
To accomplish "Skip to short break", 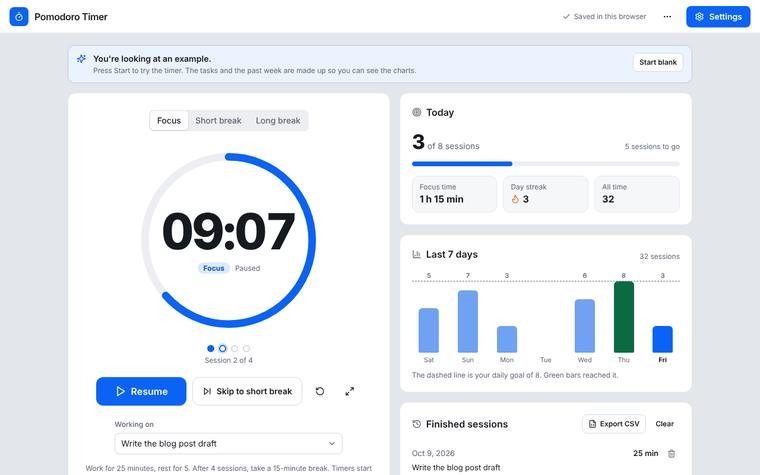I will (x=247, y=391).
